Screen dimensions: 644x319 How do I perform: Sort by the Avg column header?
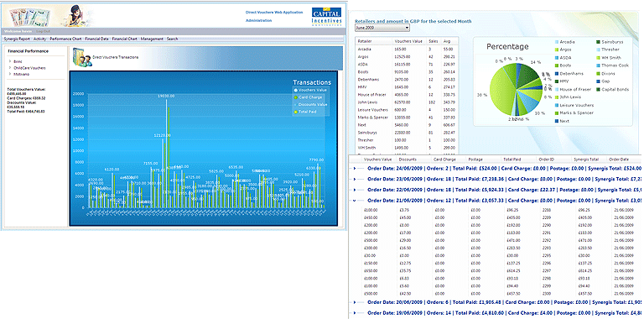[447, 41]
